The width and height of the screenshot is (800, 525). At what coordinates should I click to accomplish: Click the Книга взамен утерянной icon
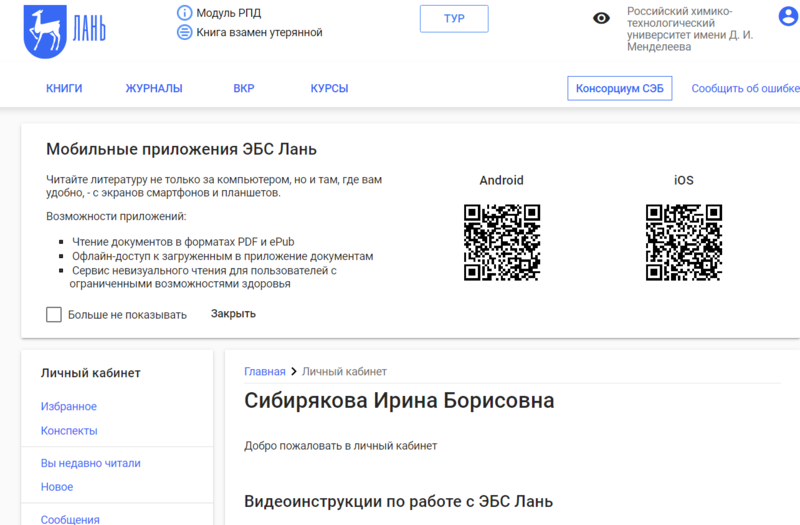coord(184,32)
